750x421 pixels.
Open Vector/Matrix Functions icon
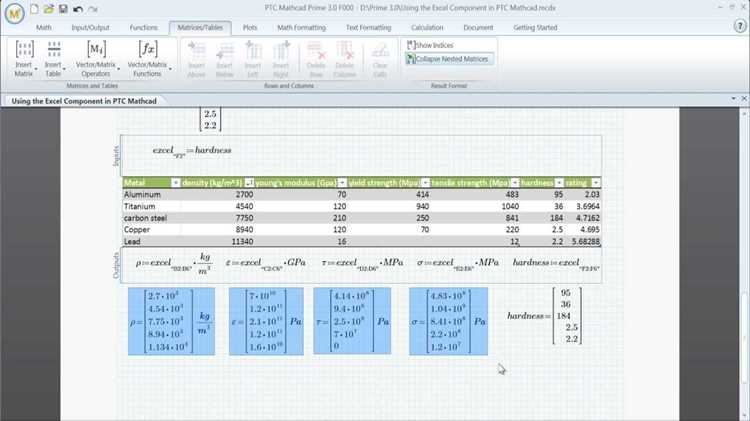pos(148,49)
